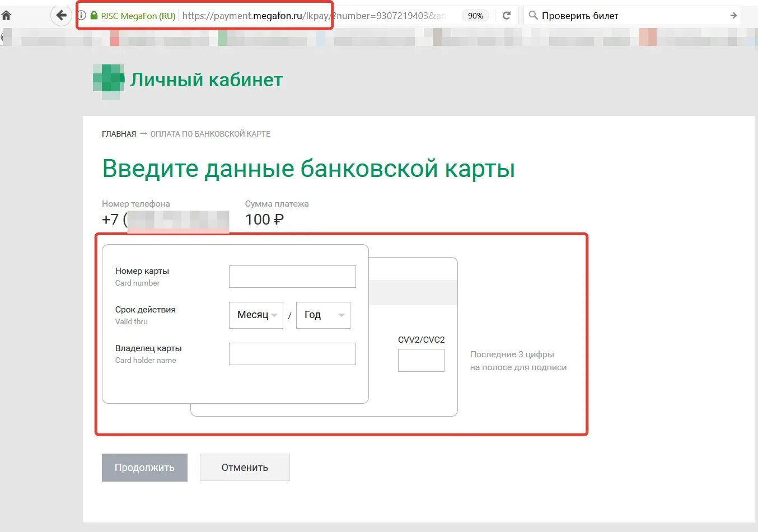
Task: Click the ГЛАВНАЯ breadcrumb link
Action: point(119,134)
